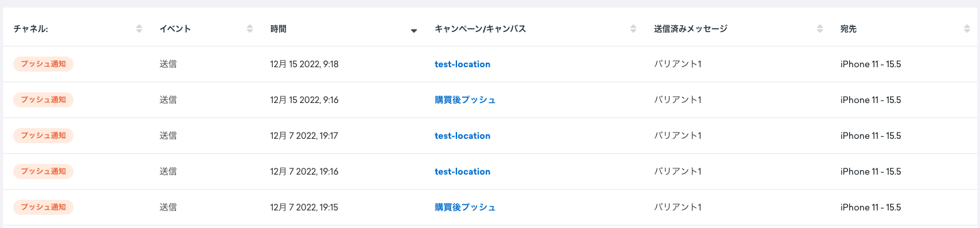Click プッシュ通知 badge in first row
This screenshot has width=980, height=228.
(43, 64)
